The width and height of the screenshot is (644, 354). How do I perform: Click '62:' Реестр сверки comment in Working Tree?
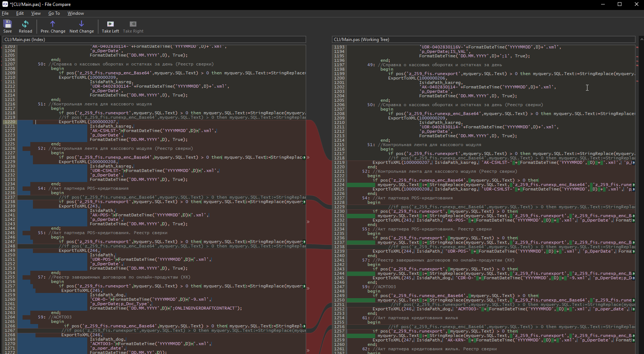(429, 349)
